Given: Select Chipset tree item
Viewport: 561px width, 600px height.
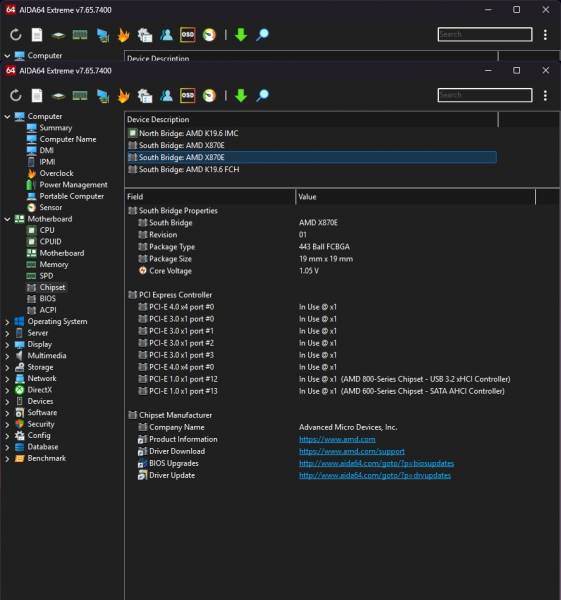Looking at the screenshot, I should (x=52, y=287).
